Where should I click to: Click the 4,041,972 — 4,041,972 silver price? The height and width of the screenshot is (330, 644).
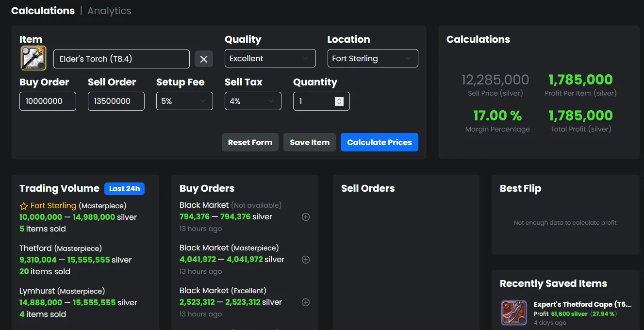tap(232, 259)
